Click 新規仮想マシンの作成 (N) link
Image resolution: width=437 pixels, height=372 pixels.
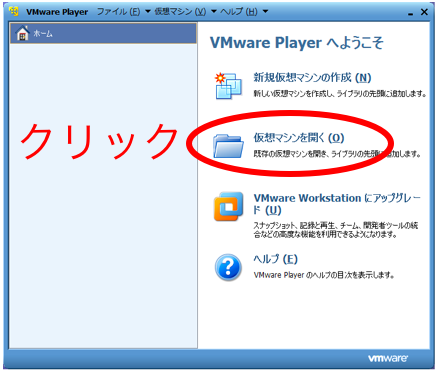(x=312, y=78)
